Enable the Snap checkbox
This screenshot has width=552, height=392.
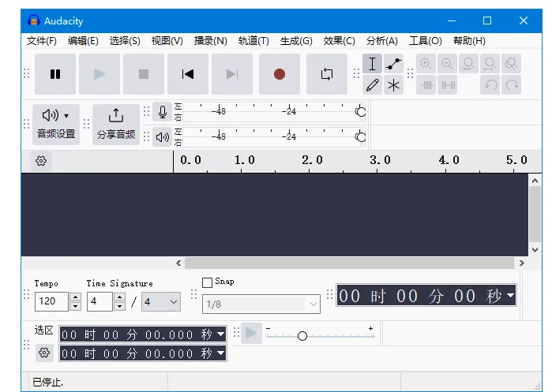(x=208, y=282)
